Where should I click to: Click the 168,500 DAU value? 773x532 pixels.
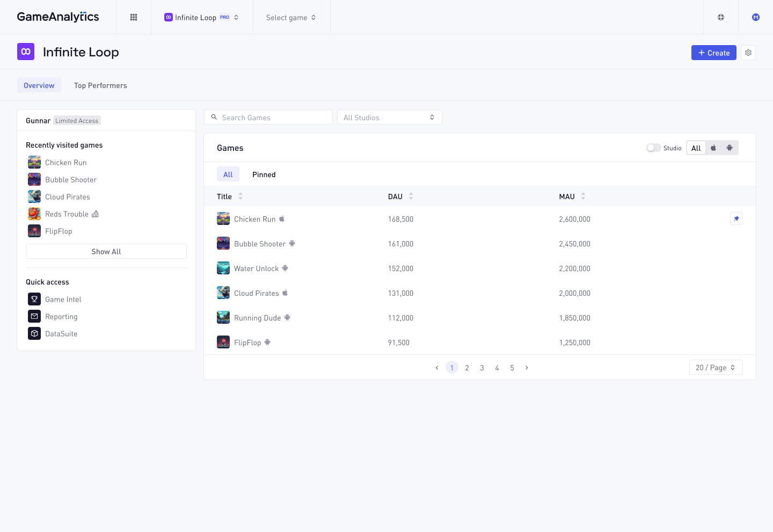tap(400, 219)
